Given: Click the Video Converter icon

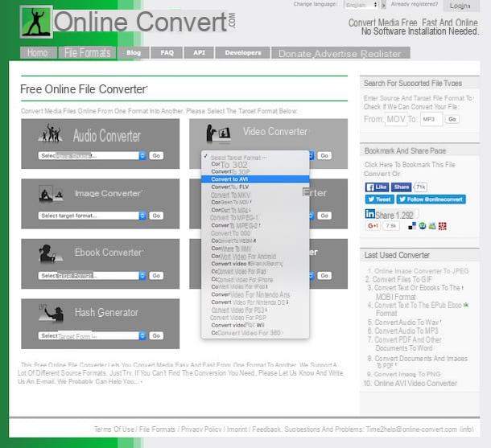Looking at the screenshot, I should pyautogui.click(x=218, y=134).
